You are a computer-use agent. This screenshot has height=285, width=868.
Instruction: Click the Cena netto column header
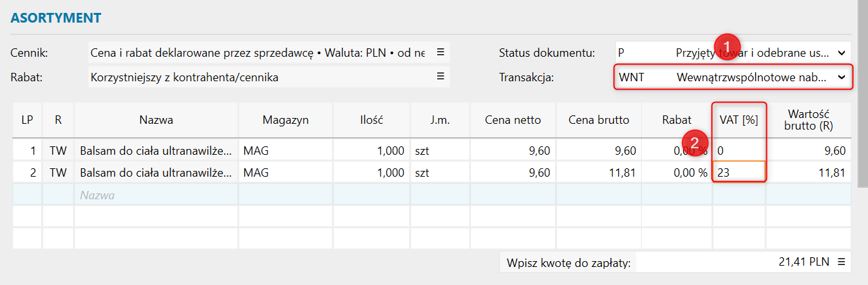(x=513, y=120)
